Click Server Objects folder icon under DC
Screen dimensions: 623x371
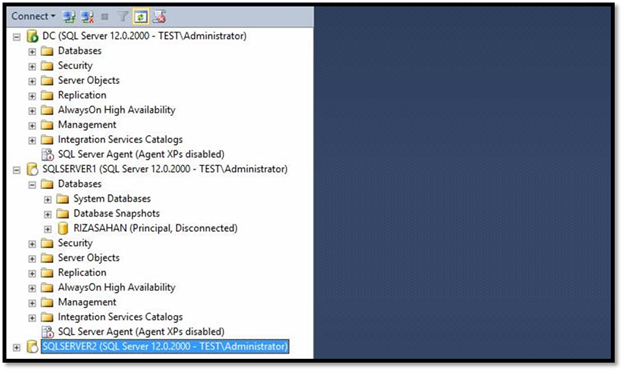tap(47, 81)
